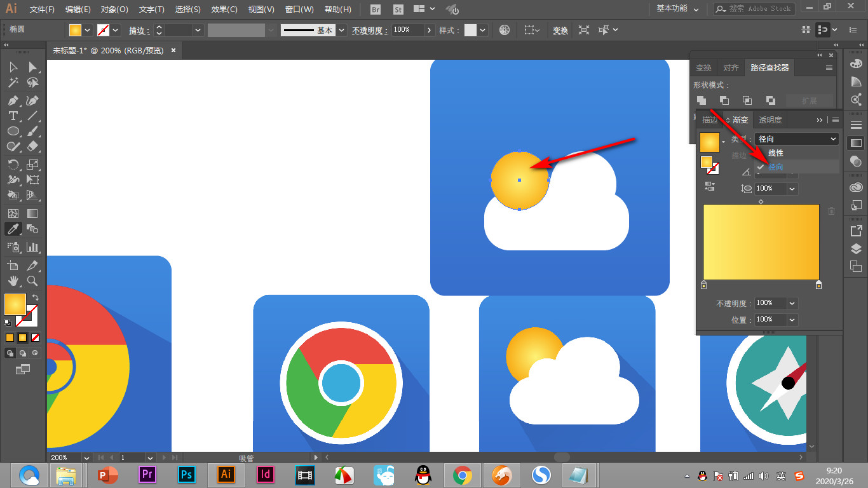
Task: Click the reverse gradient icon
Action: [x=710, y=186]
